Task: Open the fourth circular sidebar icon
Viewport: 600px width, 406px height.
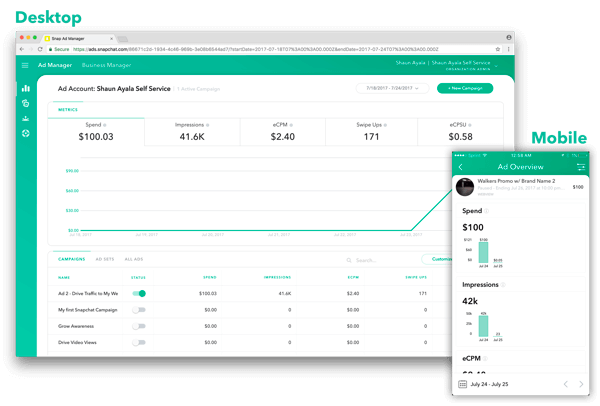Action: [26, 133]
